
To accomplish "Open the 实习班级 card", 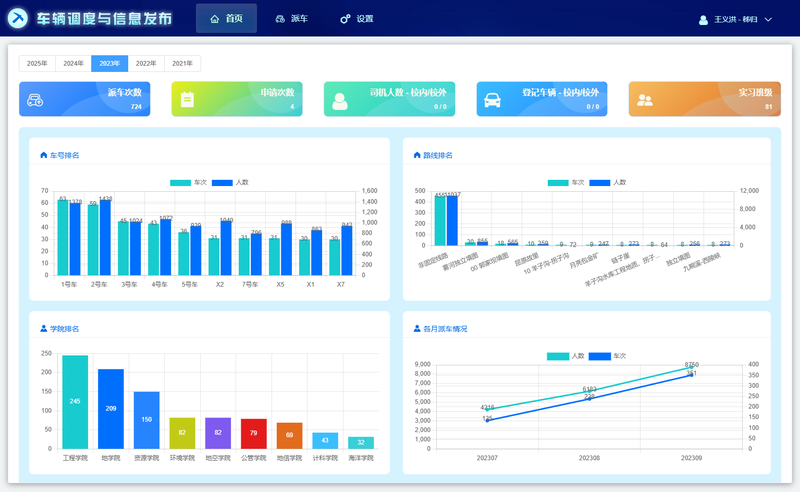I will [705, 99].
